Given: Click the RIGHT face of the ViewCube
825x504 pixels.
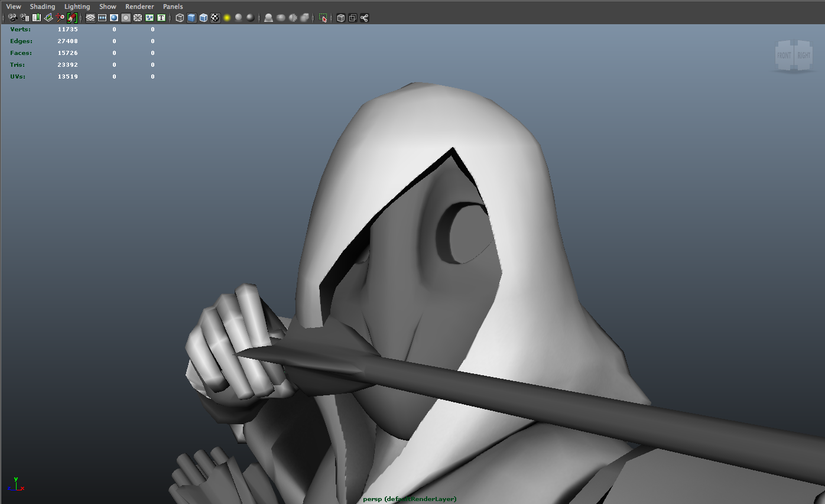Looking at the screenshot, I should pyautogui.click(x=804, y=56).
